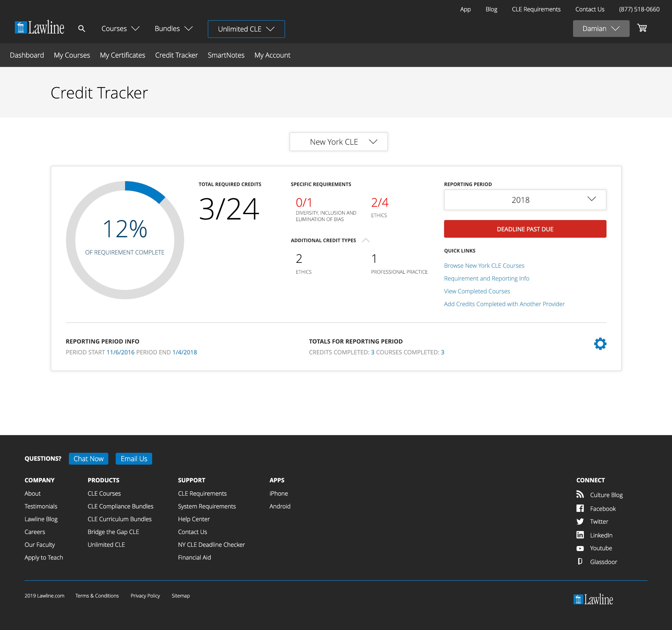
Task: Expand the Bundles dropdown menu
Action: pyautogui.click(x=174, y=29)
